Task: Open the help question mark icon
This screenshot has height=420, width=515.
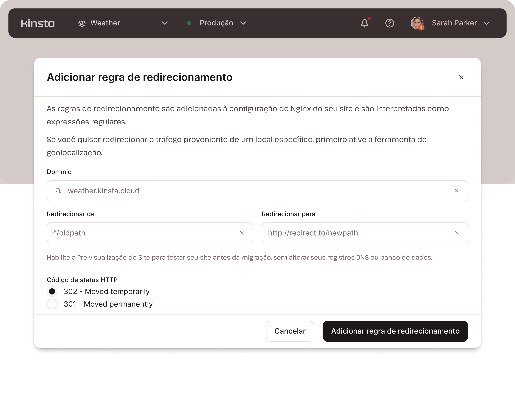Action: pos(390,23)
